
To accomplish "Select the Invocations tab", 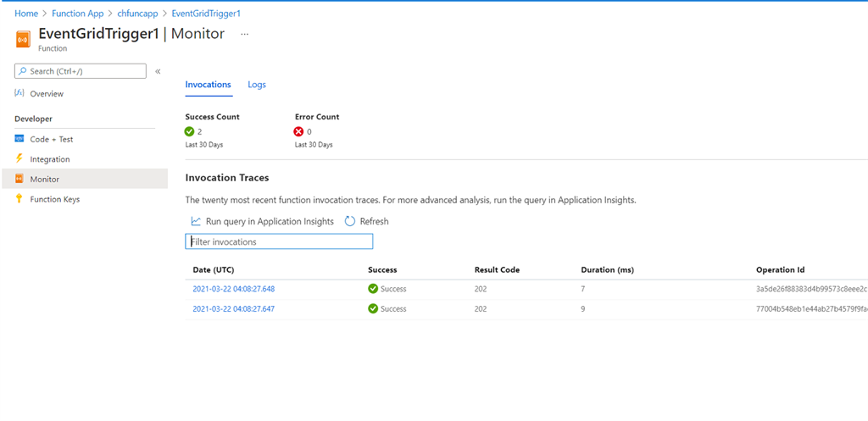I will (x=208, y=85).
